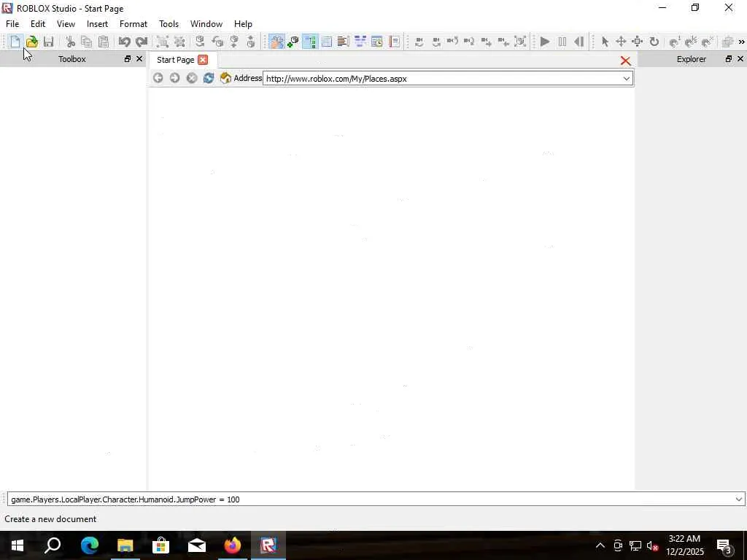Click the insert object icon with green plus

tap(293, 42)
